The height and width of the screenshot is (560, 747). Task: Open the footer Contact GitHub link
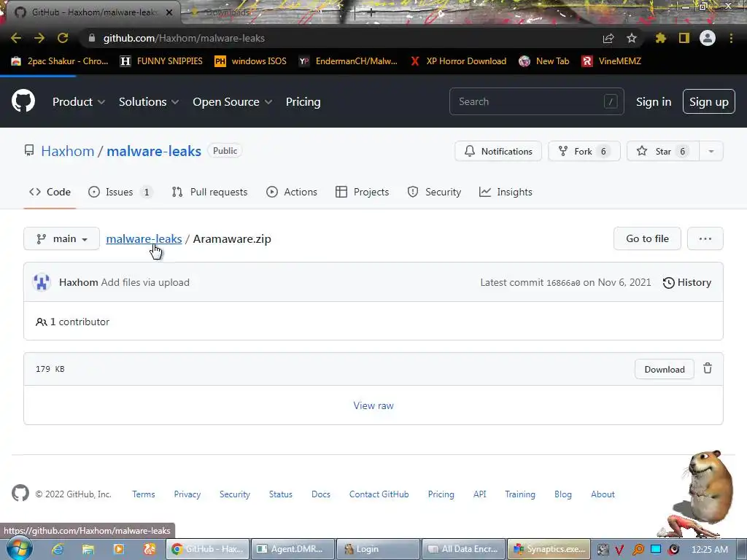(379, 494)
